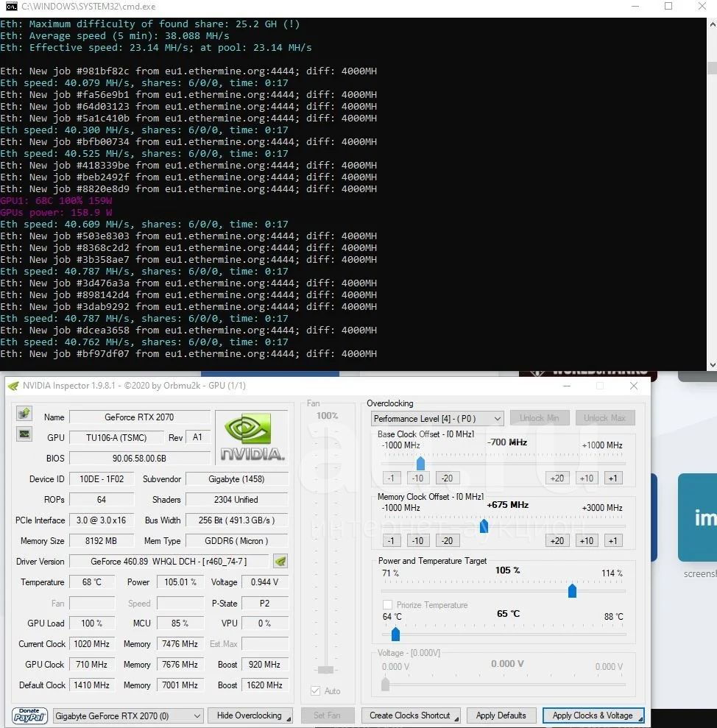Viewport: 717px width, 728px height.
Task: Open the Gigabyte GeForce RTX 2070 (0) GPU selector
Action: [128, 715]
